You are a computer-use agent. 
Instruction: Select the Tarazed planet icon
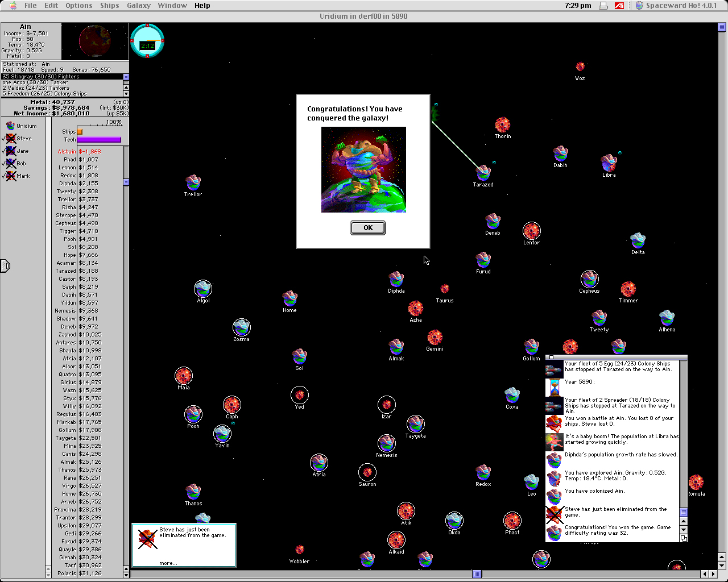pyautogui.click(x=483, y=172)
